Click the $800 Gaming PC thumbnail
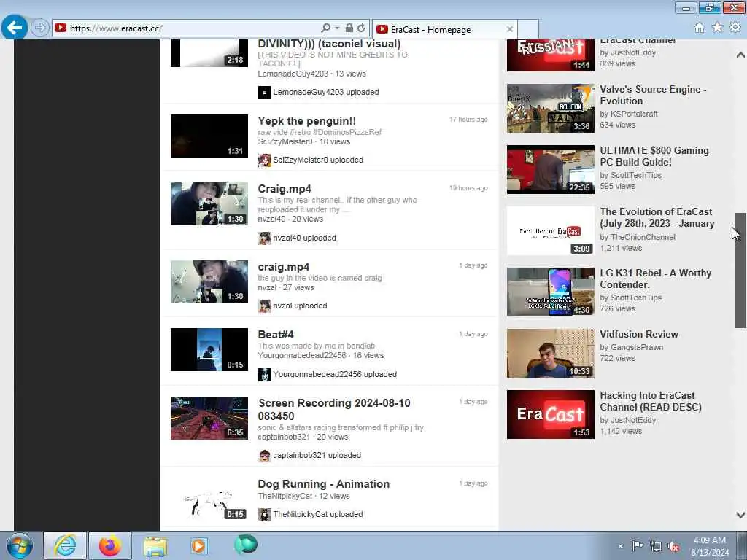 pos(550,169)
